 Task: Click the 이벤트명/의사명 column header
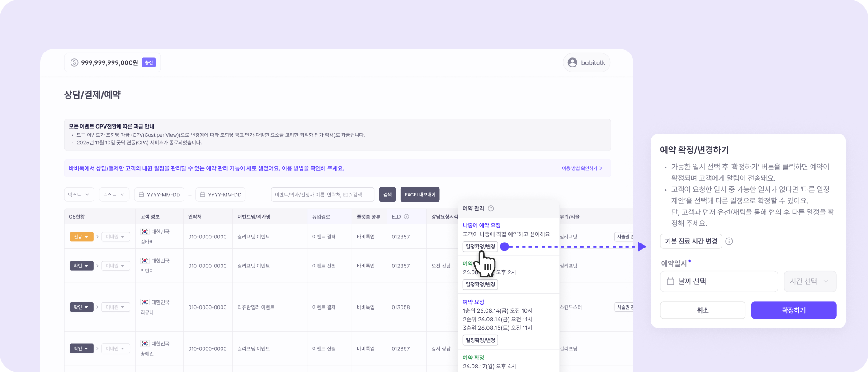point(254,217)
